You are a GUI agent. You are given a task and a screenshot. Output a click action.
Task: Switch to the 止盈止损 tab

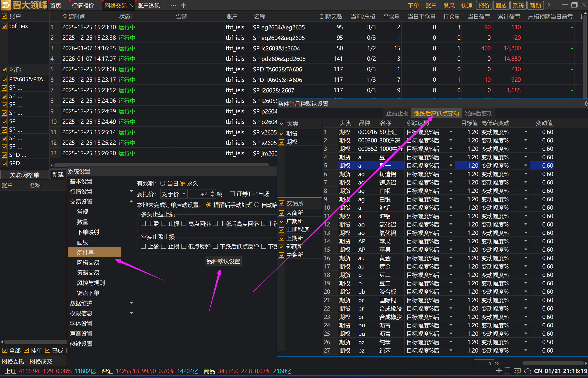pyautogui.click(x=397, y=113)
